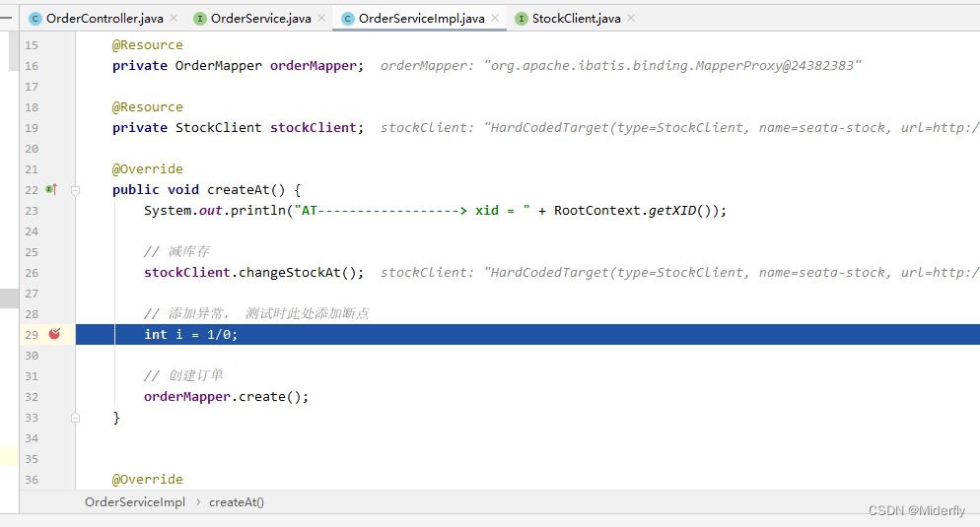The height and width of the screenshot is (527, 980).
Task: Open the StockClient.java tab
Action: pyautogui.click(x=576, y=19)
